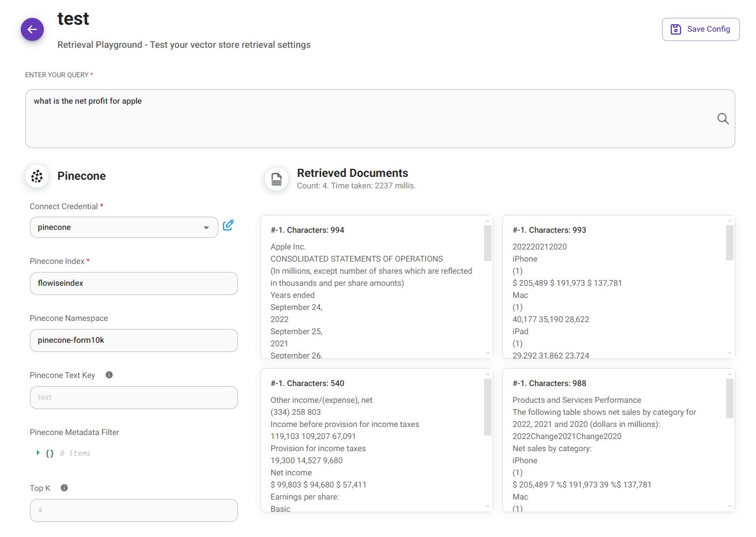Click '40,177 35,190 28,622' text
Viewport: 756px width, 537px height.
[x=550, y=320]
